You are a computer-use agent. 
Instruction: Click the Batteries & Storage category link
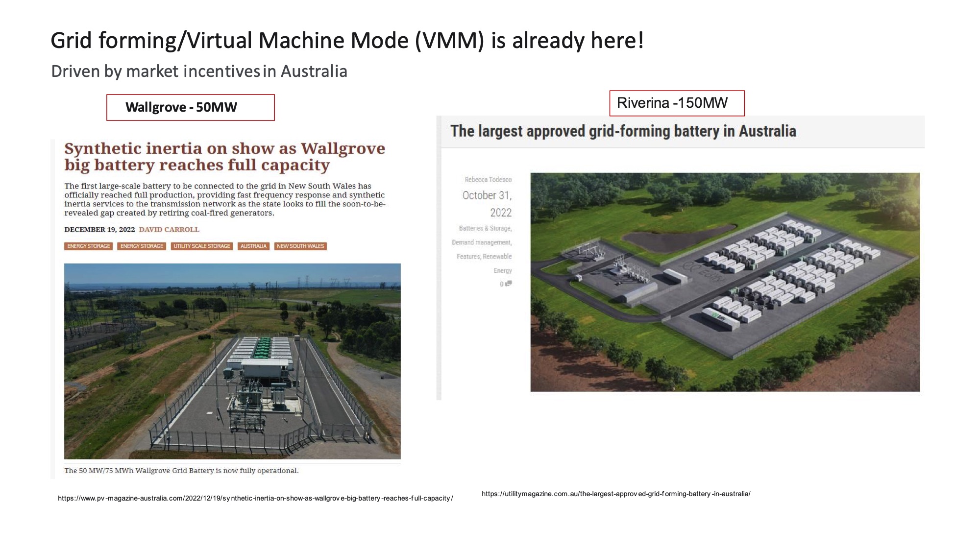click(x=485, y=228)
